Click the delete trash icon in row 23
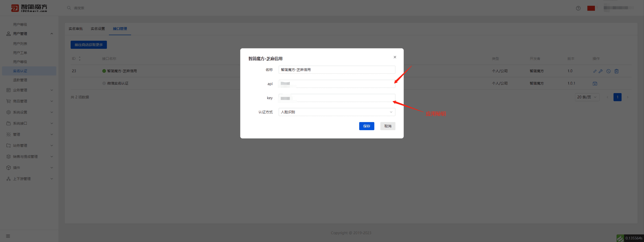This screenshot has height=242, width=644. 616,71
